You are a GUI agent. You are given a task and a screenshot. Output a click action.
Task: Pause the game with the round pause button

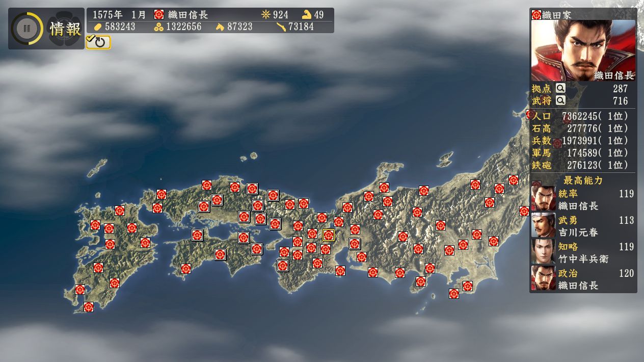(x=26, y=29)
